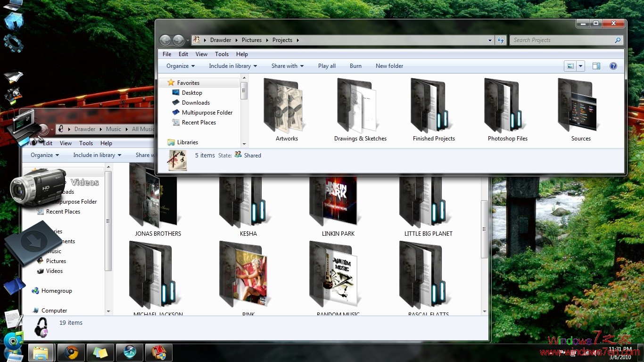Toggle the preview pane

(x=596, y=66)
